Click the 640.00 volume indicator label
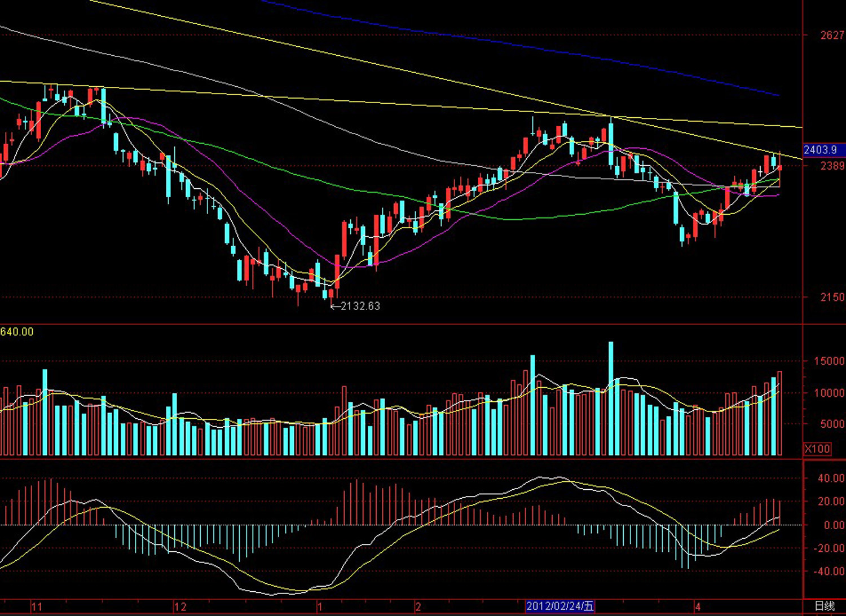The height and width of the screenshot is (616, 846). pos(17,332)
